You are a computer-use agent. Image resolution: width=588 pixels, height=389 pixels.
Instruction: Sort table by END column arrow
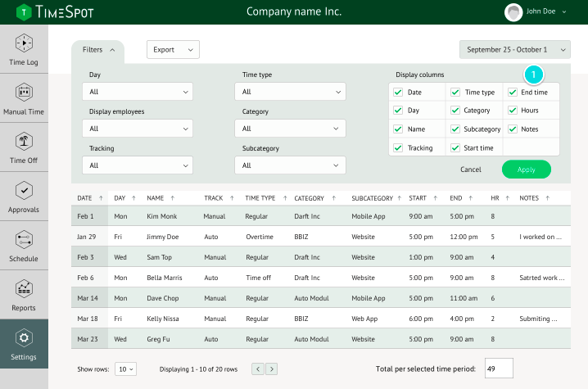471,198
